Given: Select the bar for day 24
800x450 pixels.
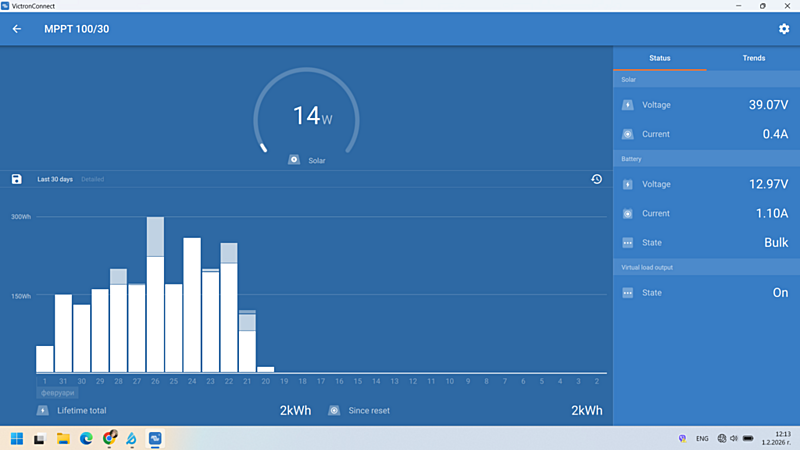Looking at the screenshot, I should tap(192, 305).
